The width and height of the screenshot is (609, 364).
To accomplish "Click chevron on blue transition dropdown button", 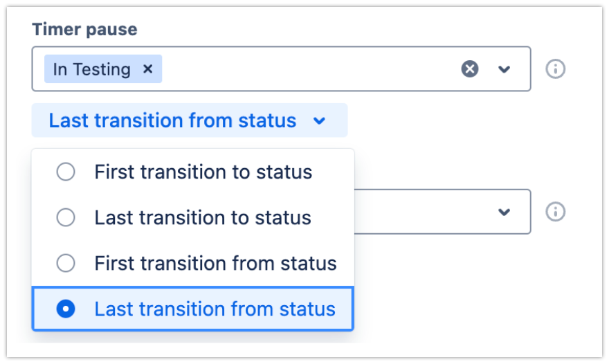I will coord(319,121).
